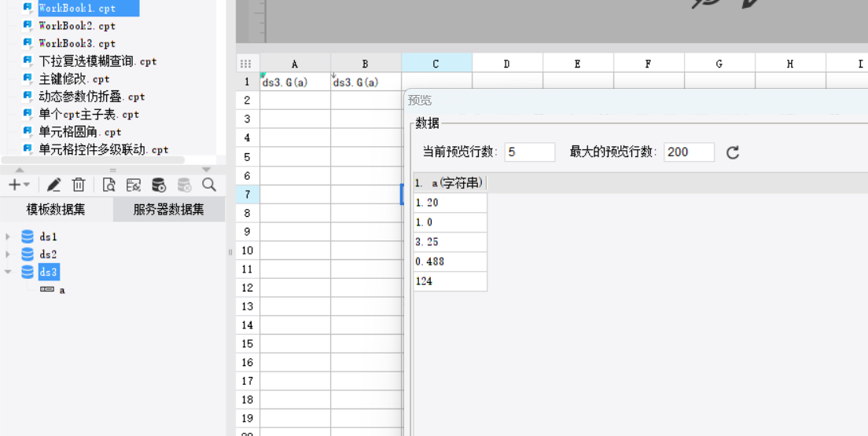Click the database with play icon
Screen dimensions: 868x436
pyautogui.click(x=159, y=185)
